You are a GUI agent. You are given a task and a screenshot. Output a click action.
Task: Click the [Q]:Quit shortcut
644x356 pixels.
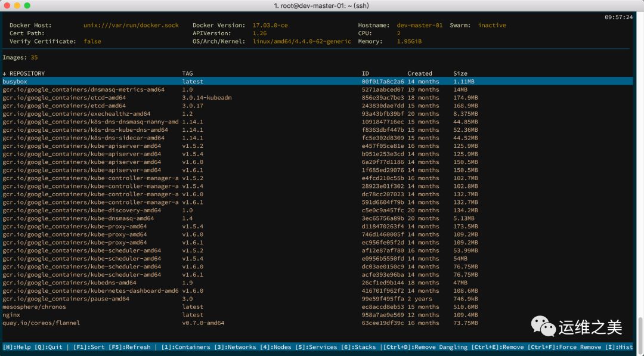pyautogui.click(x=48, y=347)
